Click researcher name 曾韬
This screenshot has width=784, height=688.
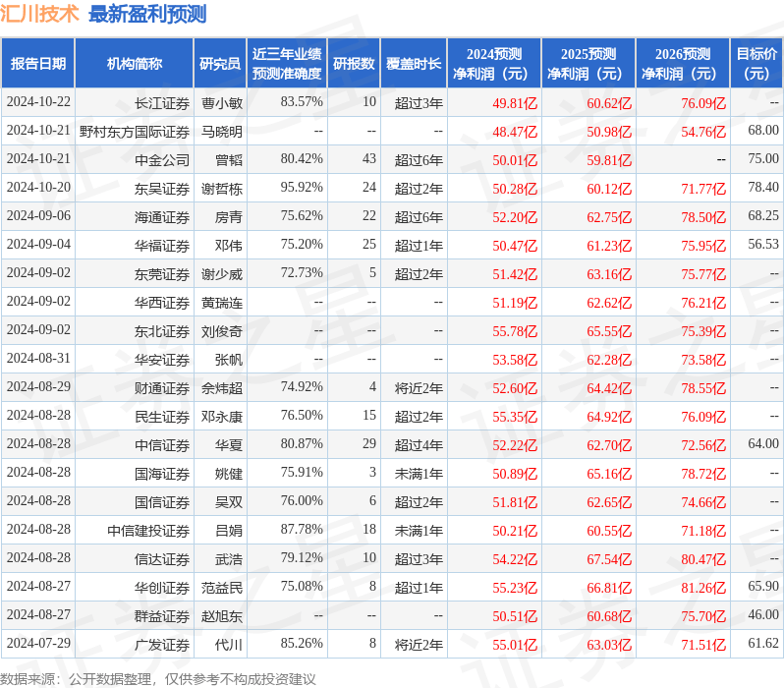click(229, 160)
